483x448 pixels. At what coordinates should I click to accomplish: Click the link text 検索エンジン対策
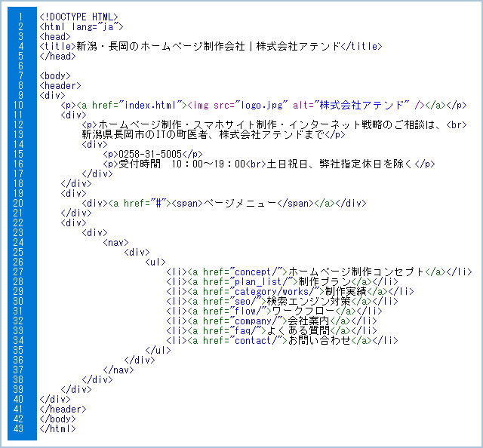[x=309, y=301]
